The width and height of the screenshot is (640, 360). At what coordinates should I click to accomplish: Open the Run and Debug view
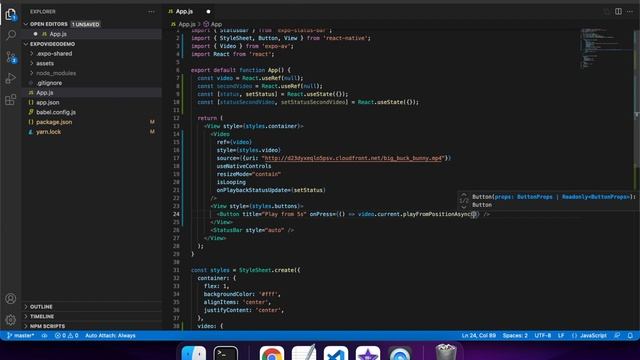click(11, 78)
